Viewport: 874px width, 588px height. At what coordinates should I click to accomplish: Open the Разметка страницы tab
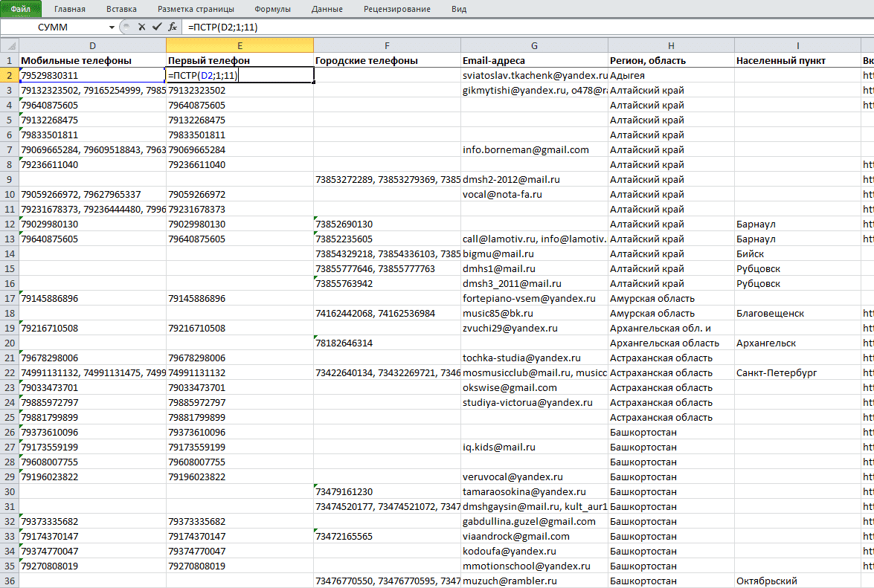click(x=196, y=9)
